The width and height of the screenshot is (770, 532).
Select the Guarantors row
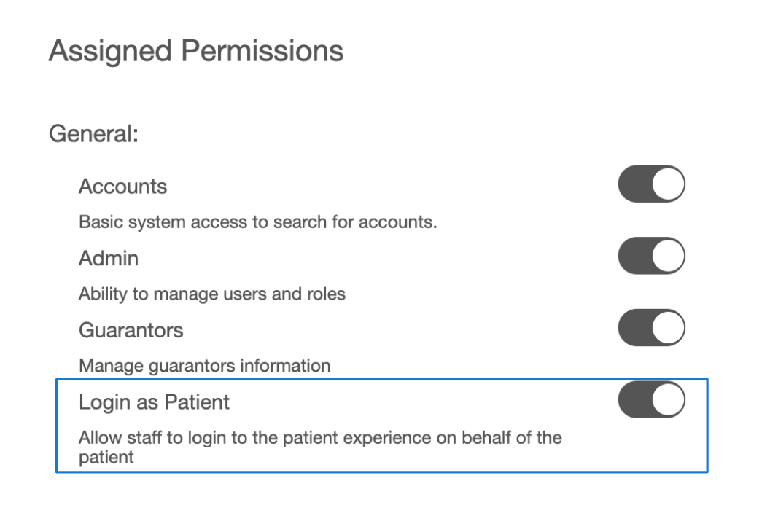click(365, 329)
